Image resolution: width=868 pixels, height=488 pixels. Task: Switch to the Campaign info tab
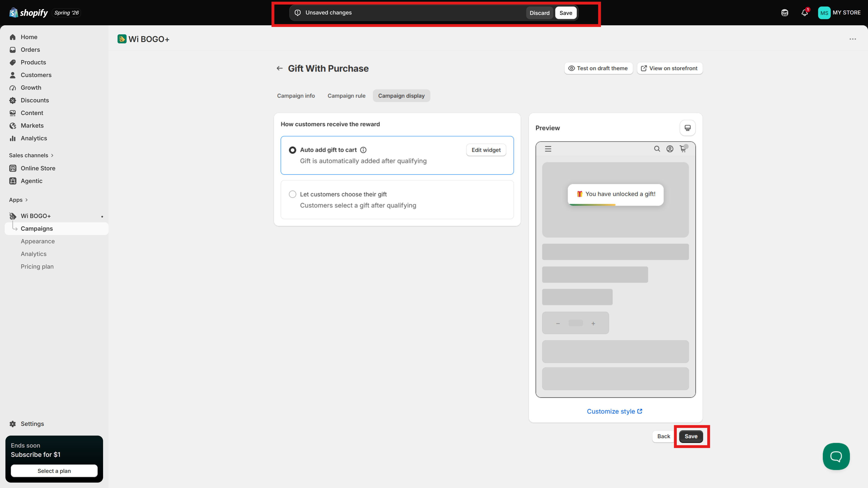(296, 96)
